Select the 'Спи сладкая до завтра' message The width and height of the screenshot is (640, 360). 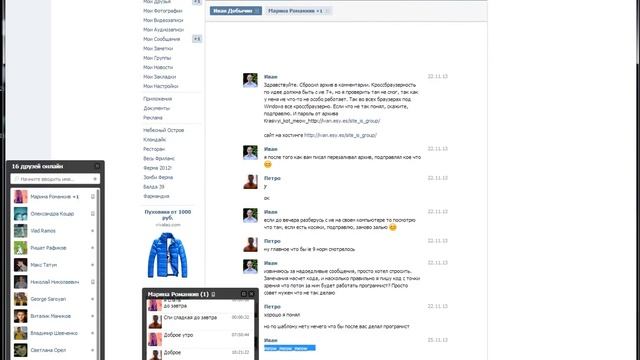pyautogui.click(x=190, y=318)
